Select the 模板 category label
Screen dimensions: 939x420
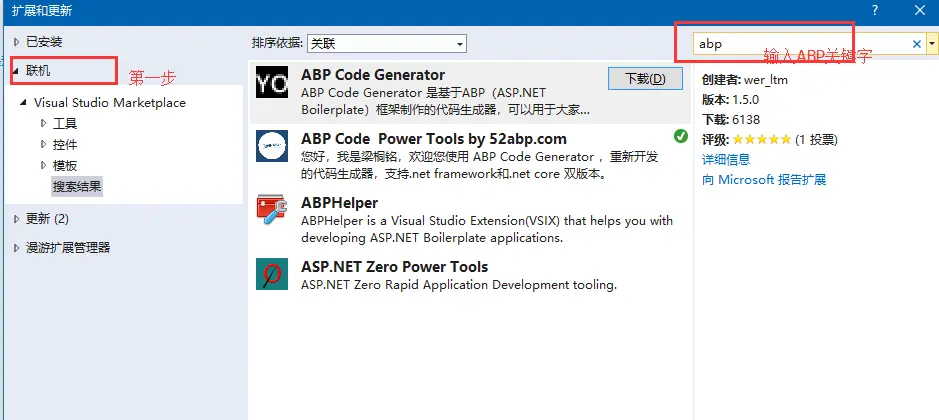pyautogui.click(x=65, y=165)
